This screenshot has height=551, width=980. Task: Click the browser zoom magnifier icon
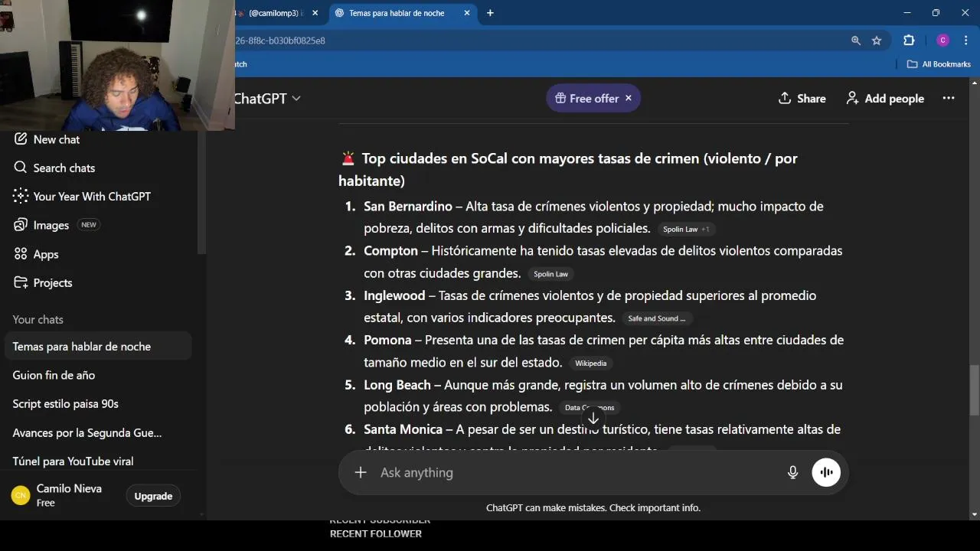[856, 41]
